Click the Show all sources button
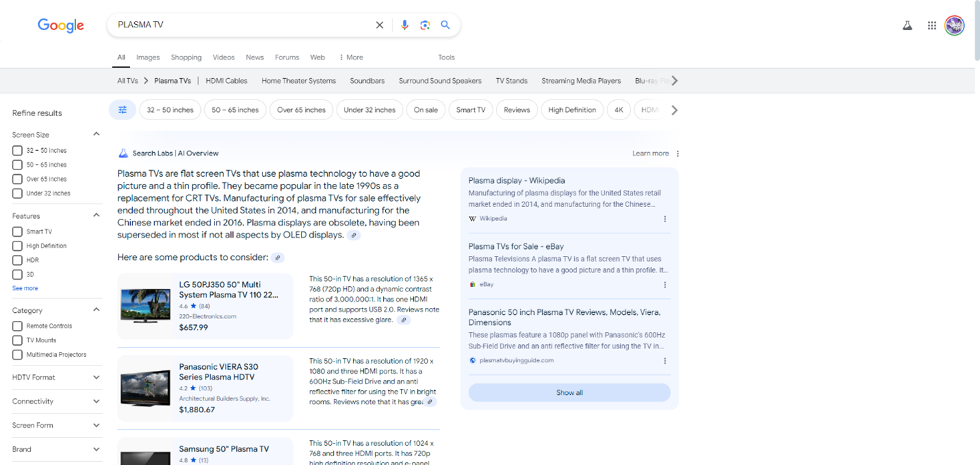The image size is (980, 465). pos(569,393)
